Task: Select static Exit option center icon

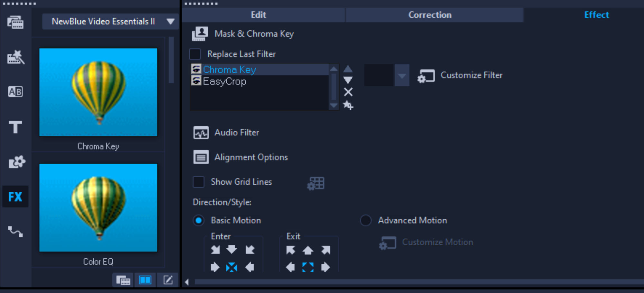Action: [x=308, y=267]
